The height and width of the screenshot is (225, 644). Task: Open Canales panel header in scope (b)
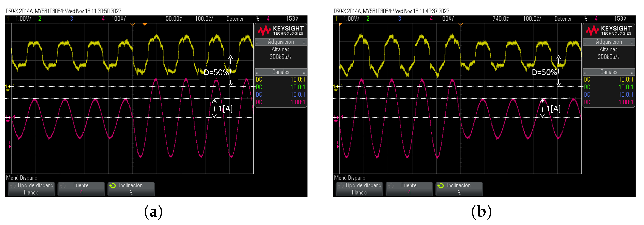[609, 72]
